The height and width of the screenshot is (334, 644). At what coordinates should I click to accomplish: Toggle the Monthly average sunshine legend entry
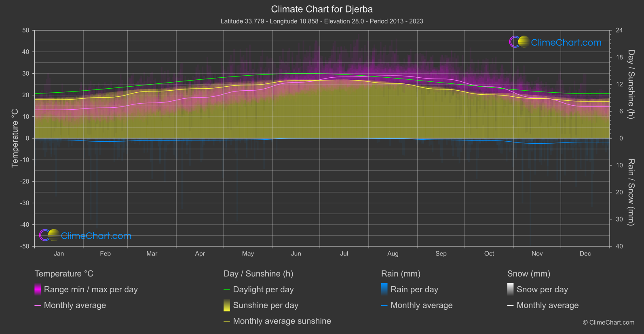(282, 321)
